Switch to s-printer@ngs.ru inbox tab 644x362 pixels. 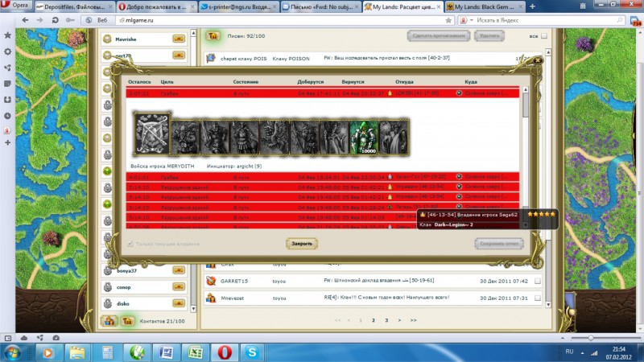(x=239, y=6)
